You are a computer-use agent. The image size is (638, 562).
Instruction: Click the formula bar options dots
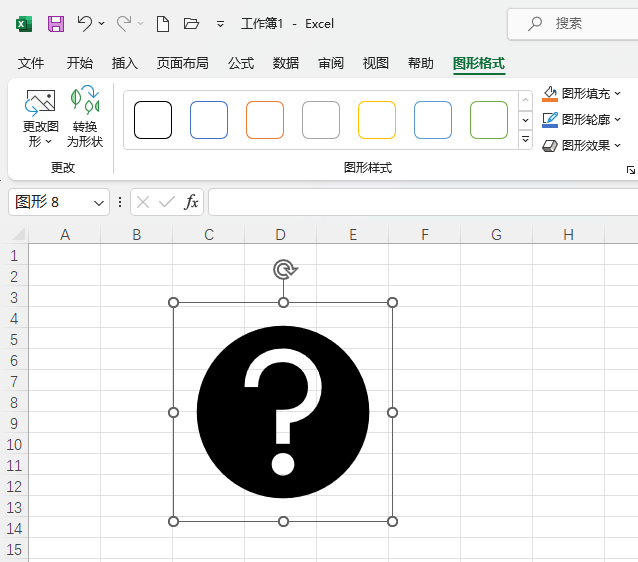(x=120, y=202)
